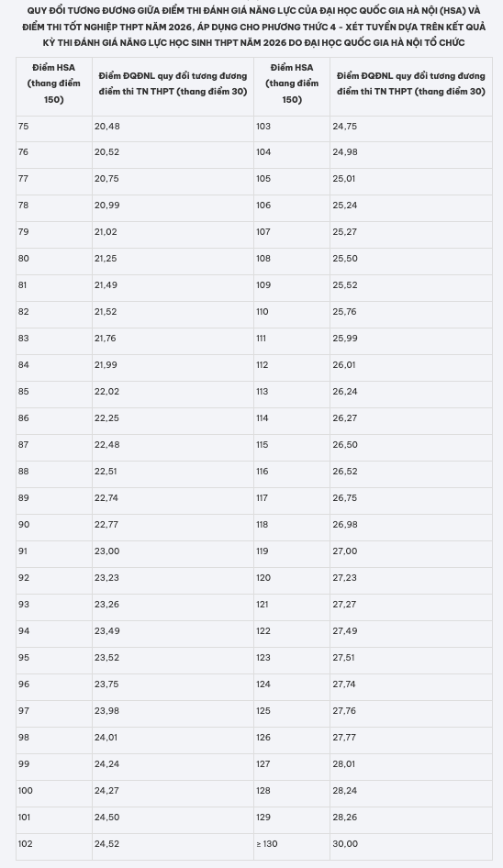Click the converted value 26,50
The height and width of the screenshot is (868, 503).
(411, 444)
